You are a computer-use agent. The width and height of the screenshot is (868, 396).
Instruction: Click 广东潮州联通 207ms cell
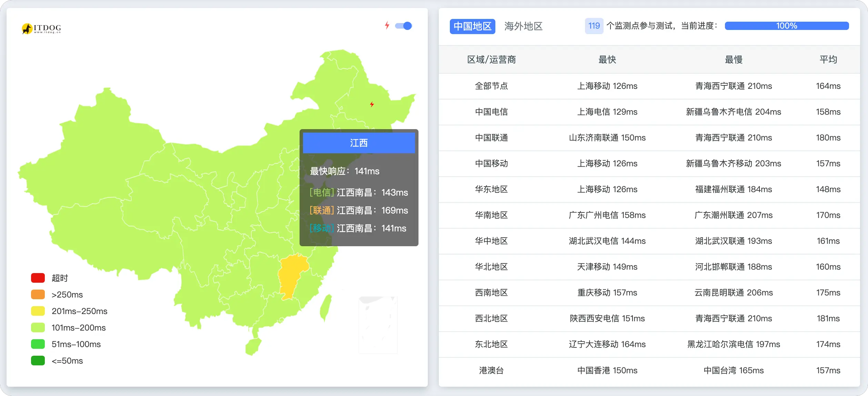click(734, 215)
